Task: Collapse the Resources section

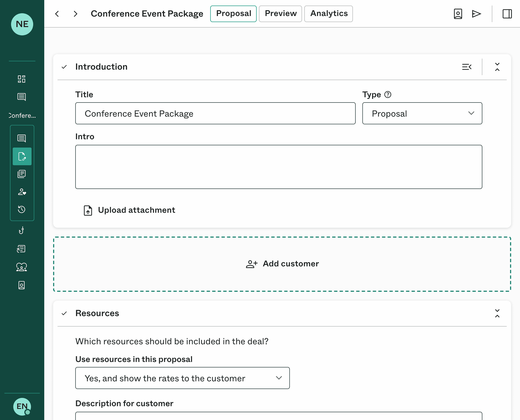Action: [497, 313]
